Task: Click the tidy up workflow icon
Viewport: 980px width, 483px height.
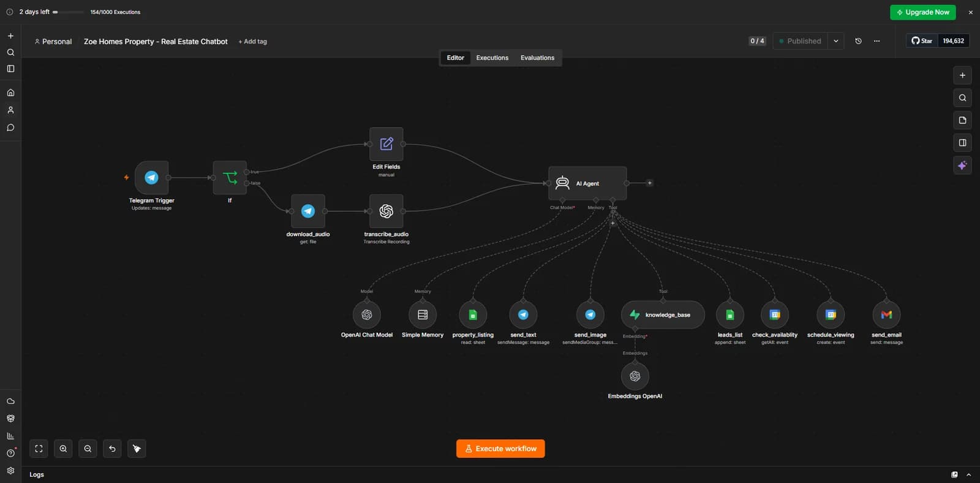Action: point(137,449)
